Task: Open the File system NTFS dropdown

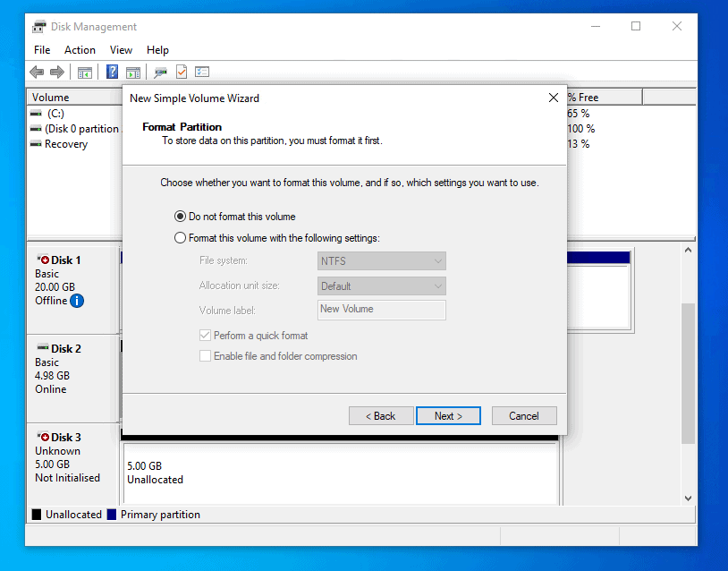Action: point(438,260)
